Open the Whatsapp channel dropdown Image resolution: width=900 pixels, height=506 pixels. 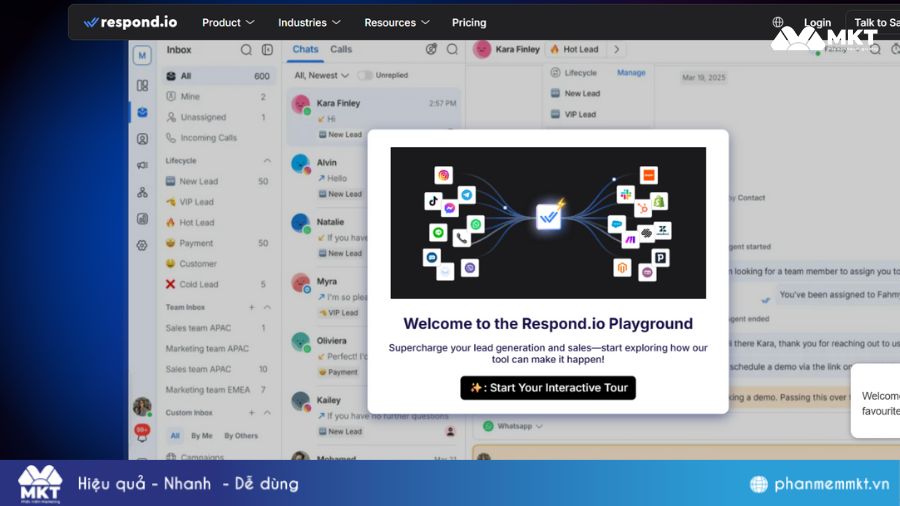pos(513,426)
